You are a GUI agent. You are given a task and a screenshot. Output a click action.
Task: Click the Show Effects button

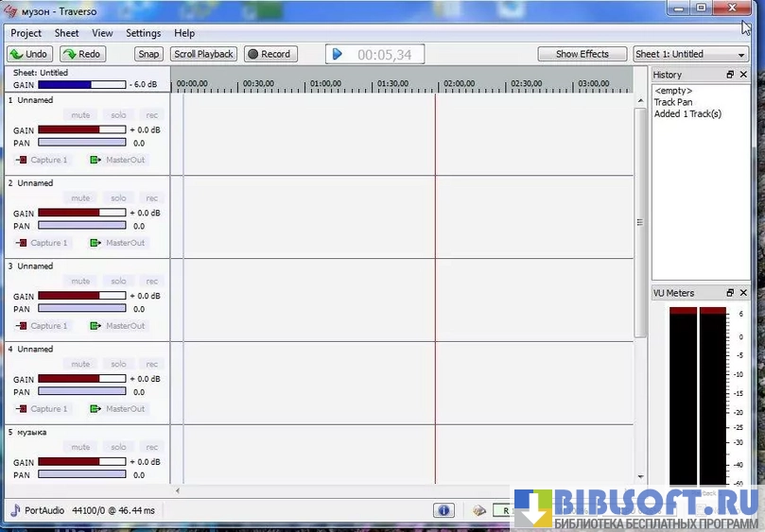(582, 54)
